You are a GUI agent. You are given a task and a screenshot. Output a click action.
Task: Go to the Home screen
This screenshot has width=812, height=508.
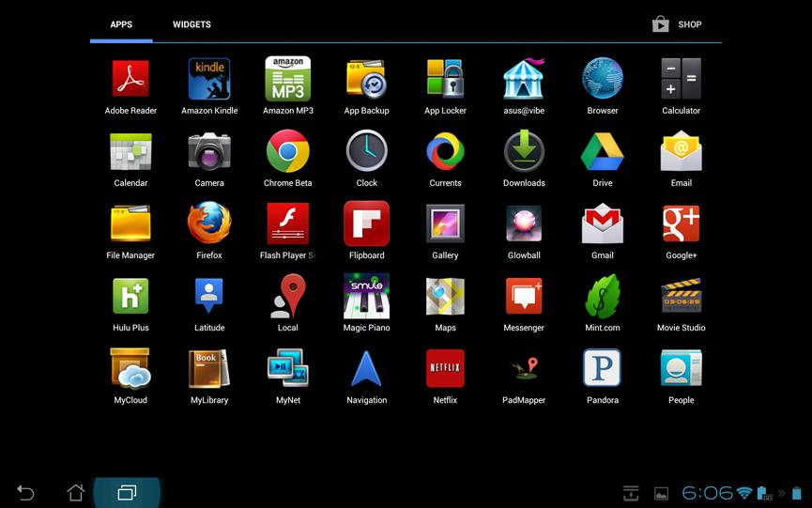76,492
